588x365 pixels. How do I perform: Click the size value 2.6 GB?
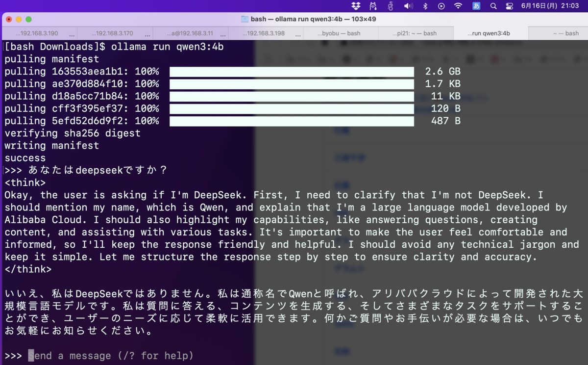click(442, 72)
